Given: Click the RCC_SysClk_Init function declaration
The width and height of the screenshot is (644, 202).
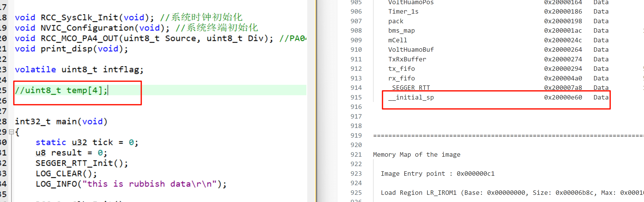Looking at the screenshot, I should [x=79, y=18].
